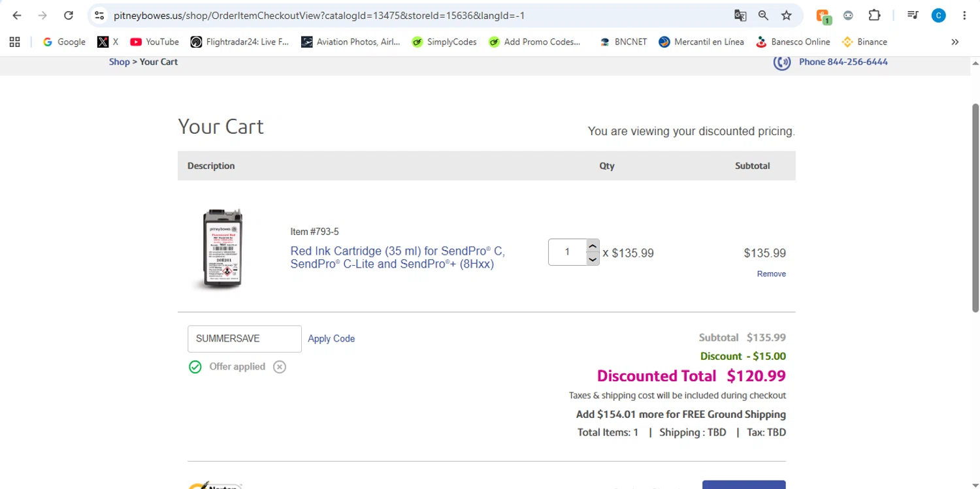Open the Add Promo Codes bookmark
The height and width of the screenshot is (489, 980).
(534, 42)
